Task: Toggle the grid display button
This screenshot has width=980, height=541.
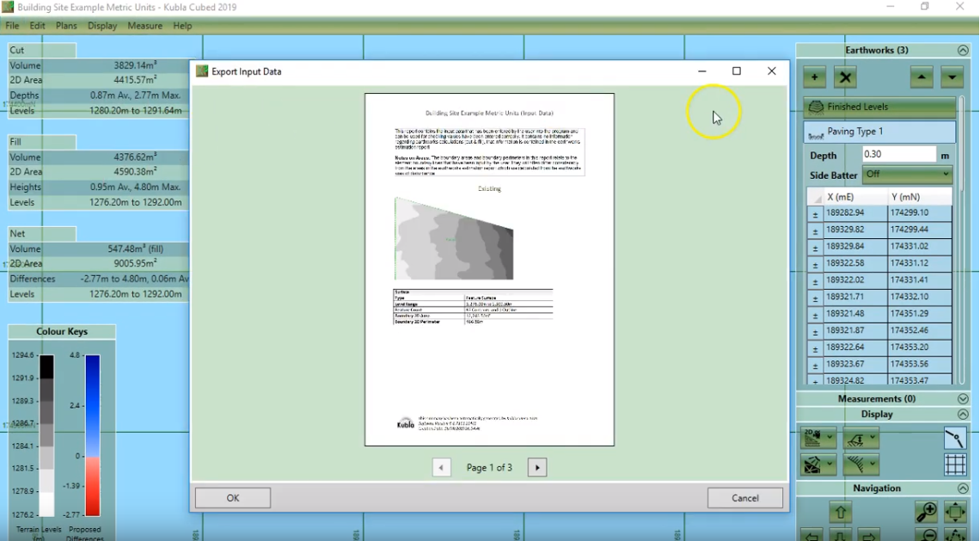Action: click(955, 464)
